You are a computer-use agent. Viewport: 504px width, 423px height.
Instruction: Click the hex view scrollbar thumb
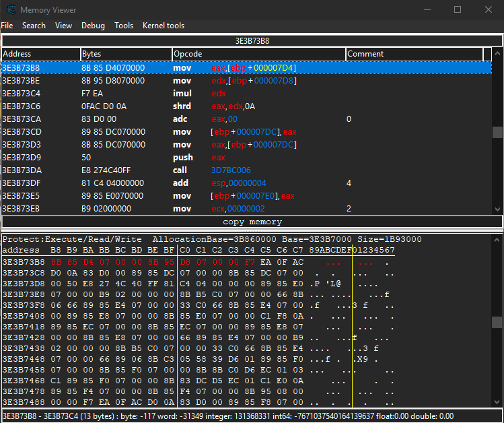point(497,322)
